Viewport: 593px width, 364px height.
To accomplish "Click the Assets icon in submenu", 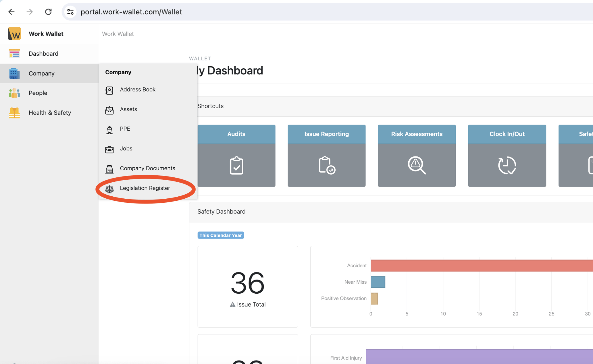I will pos(109,110).
